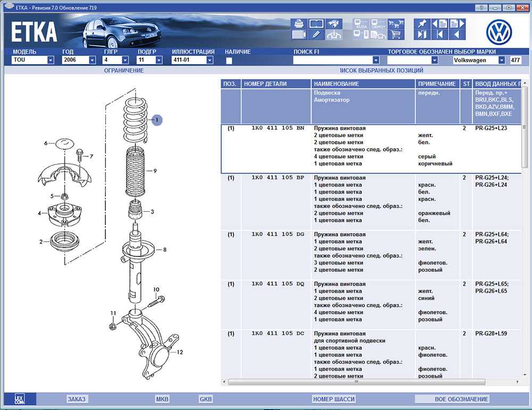Click the НОМЕР ШАССИ button
Image resolution: width=532 pixels, height=410 pixels.
pos(334,399)
